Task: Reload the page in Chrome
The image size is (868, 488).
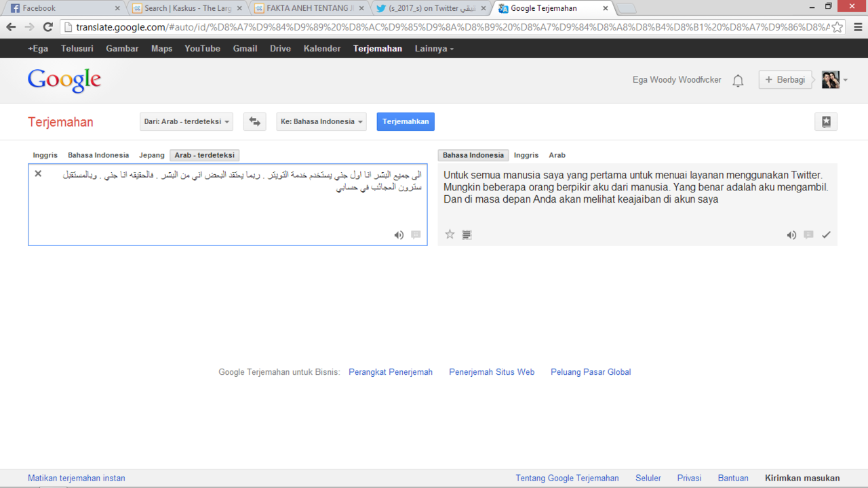Action: point(47,27)
